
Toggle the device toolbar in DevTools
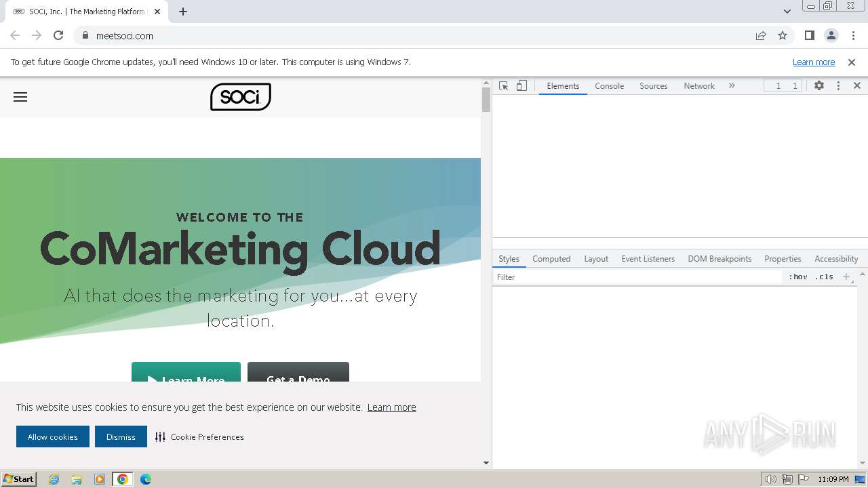[x=521, y=85]
